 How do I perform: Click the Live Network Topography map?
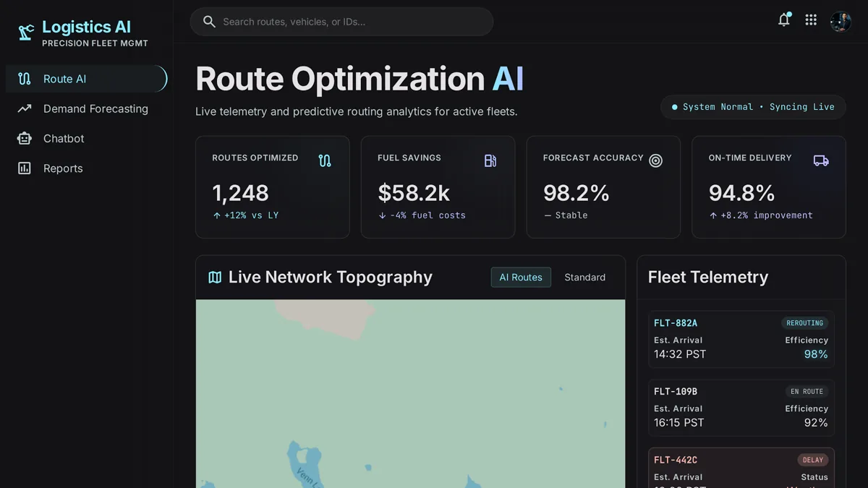[410, 394]
